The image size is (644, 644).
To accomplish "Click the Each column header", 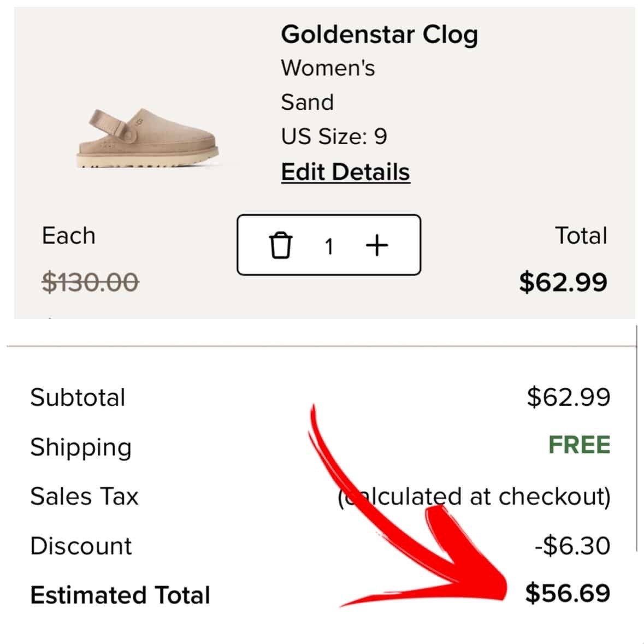I will coord(68,235).
